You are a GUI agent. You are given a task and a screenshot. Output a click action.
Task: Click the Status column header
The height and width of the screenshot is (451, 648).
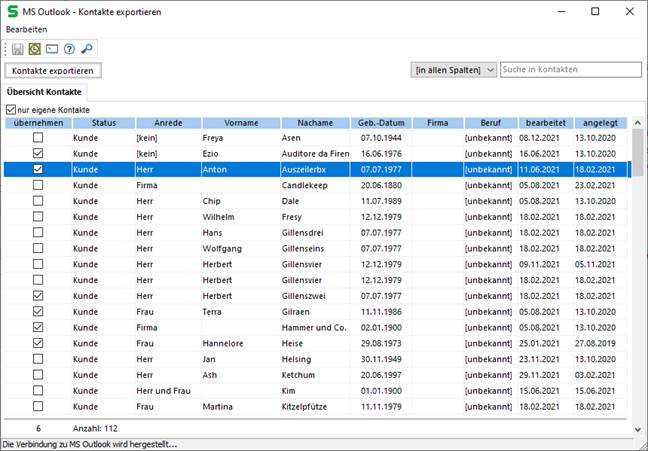[x=103, y=123]
